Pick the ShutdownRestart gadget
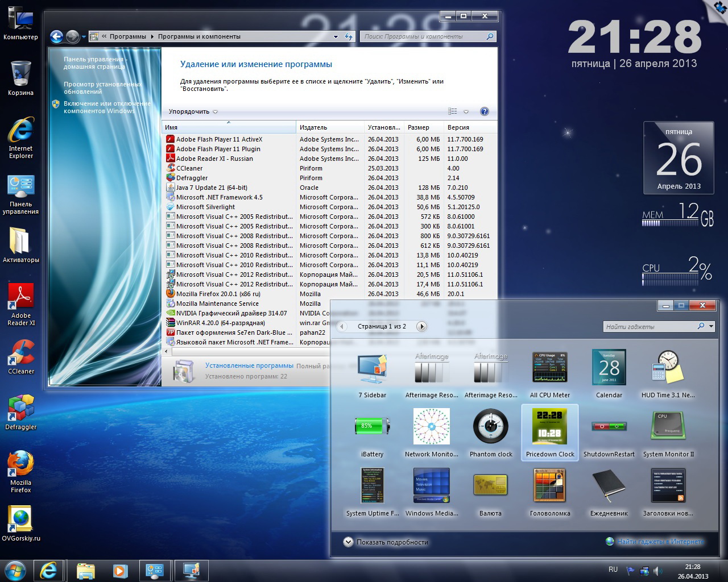 (x=609, y=433)
